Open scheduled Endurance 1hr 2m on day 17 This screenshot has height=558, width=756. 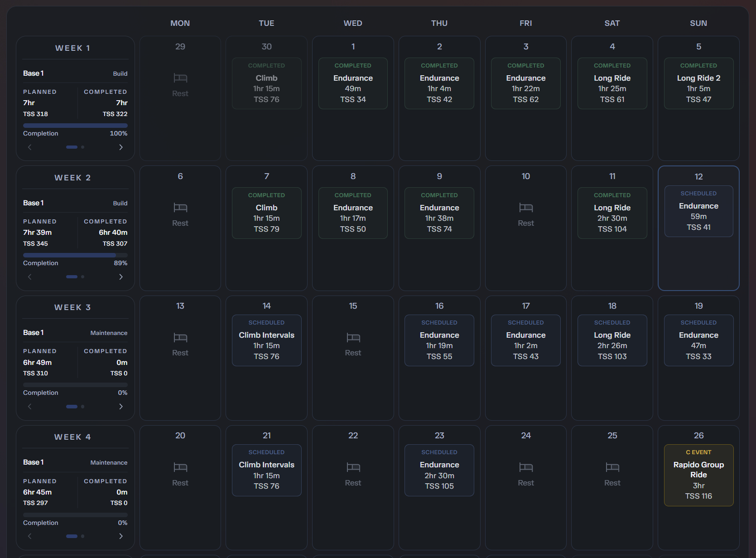[526, 340]
